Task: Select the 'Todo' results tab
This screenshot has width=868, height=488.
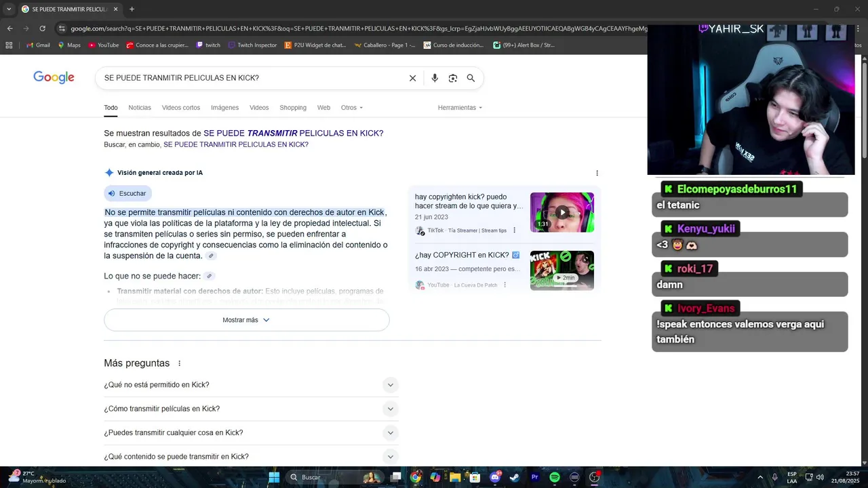Action: (x=111, y=108)
